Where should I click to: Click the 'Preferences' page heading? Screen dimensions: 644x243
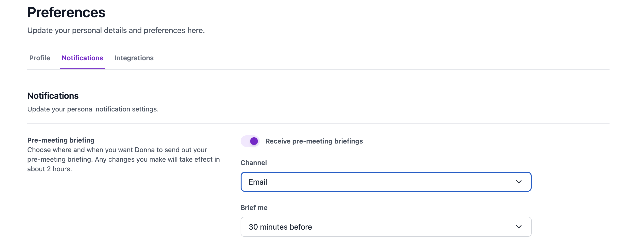[x=66, y=12]
